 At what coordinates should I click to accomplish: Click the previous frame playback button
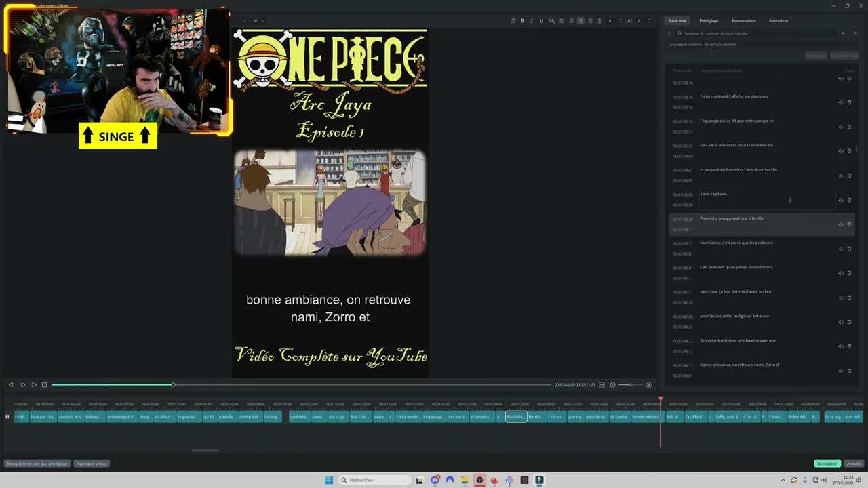click(x=11, y=385)
